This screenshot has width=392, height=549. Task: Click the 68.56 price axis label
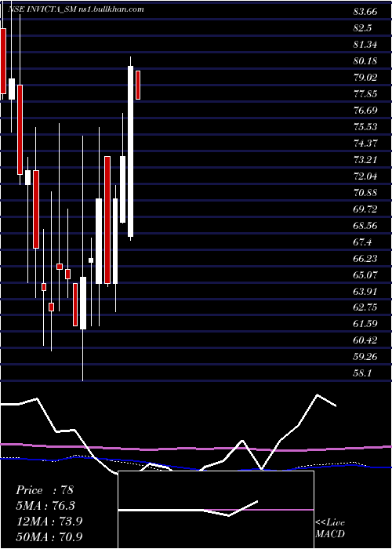tap(365, 226)
